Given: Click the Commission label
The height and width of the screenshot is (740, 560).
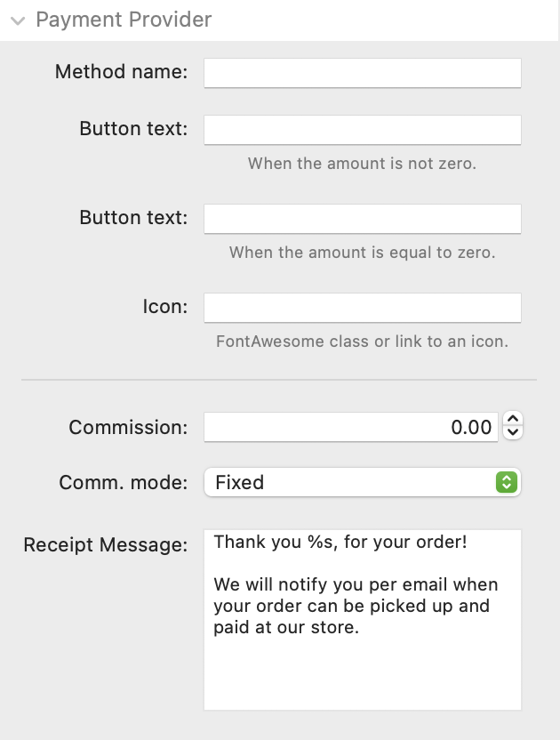Looking at the screenshot, I should 128,427.
